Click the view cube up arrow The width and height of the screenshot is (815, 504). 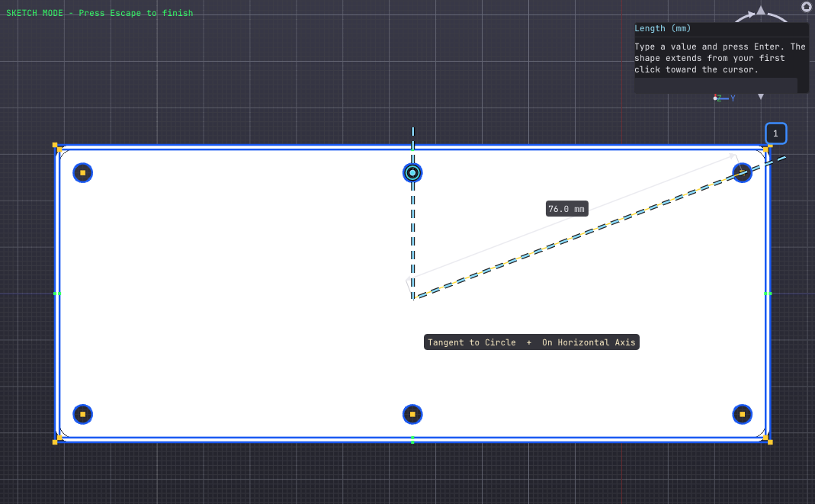tap(761, 10)
